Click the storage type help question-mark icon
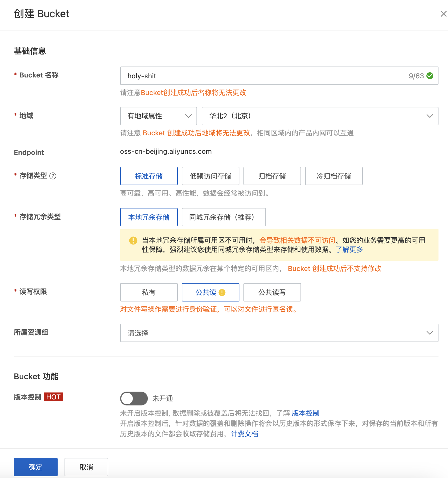Screen dimensions: 448x478 (x=53, y=176)
